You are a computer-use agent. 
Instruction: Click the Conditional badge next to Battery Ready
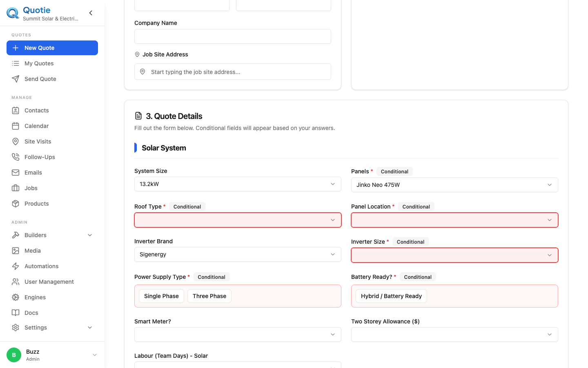pos(418,277)
